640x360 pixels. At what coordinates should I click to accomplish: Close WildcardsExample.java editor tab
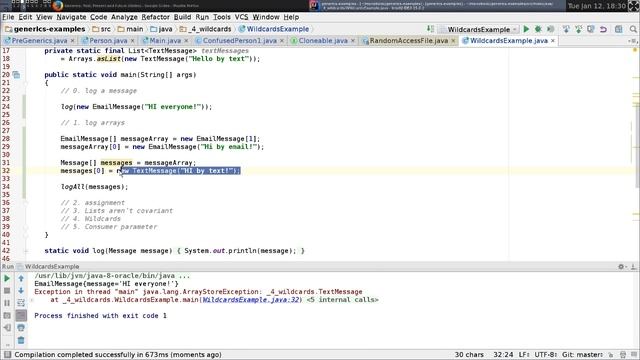(553, 41)
